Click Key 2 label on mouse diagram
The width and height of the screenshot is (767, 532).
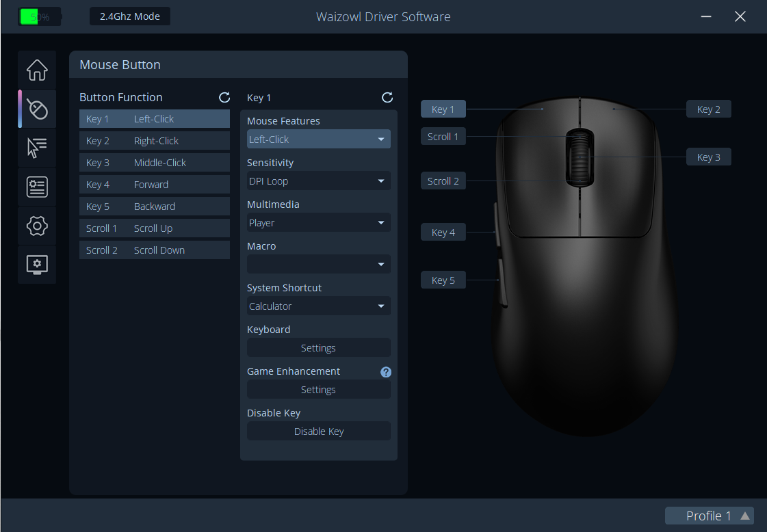[709, 109]
